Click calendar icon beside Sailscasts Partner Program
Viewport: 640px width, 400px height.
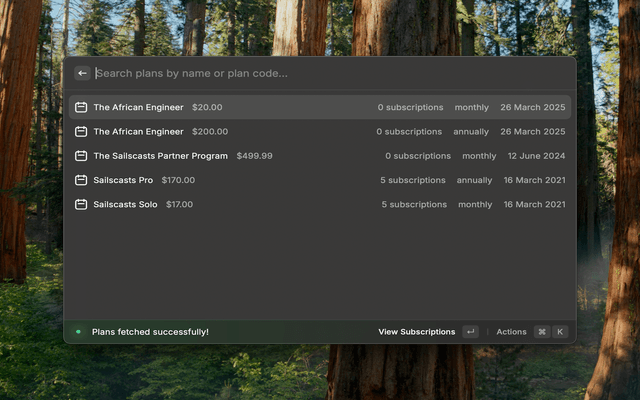81,156
